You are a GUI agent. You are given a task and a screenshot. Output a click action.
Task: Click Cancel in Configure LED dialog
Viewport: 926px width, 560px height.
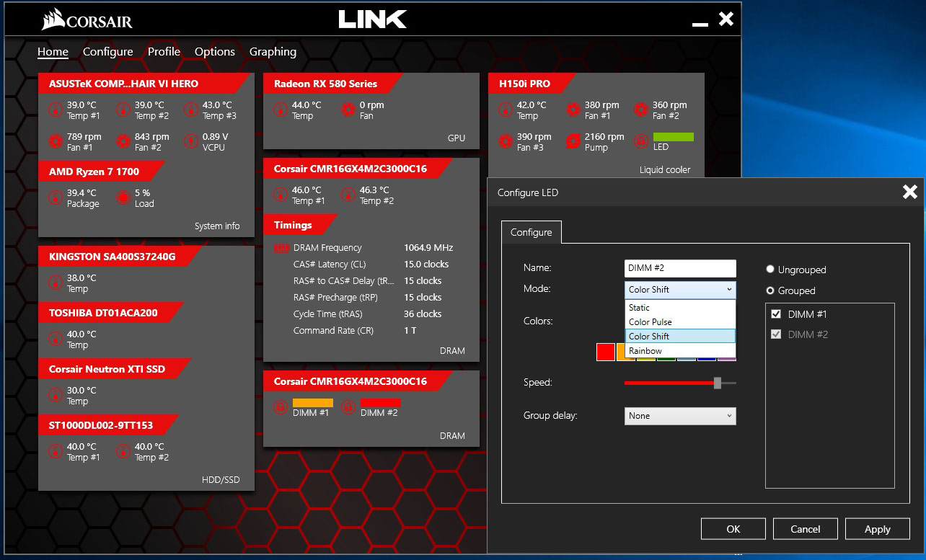coord(806,529)
